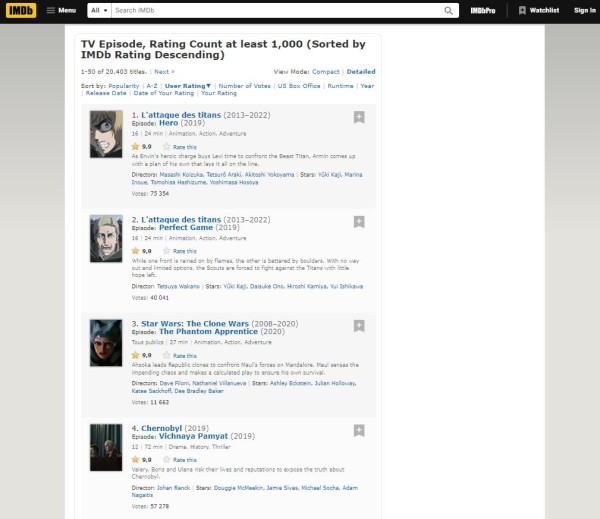Sort by Number of Votes
The height and width of the screenshot is (519, 600).
click(245, 86)
